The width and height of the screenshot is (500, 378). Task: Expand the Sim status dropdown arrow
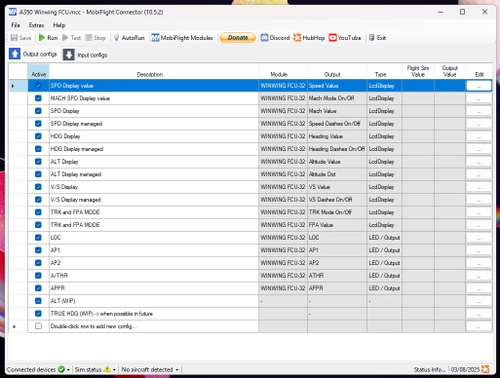[x=114, y=370]
